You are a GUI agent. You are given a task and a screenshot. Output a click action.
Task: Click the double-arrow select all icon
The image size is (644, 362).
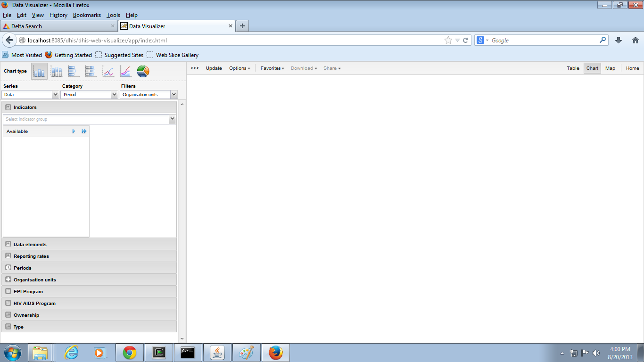[x=84, y=132]
